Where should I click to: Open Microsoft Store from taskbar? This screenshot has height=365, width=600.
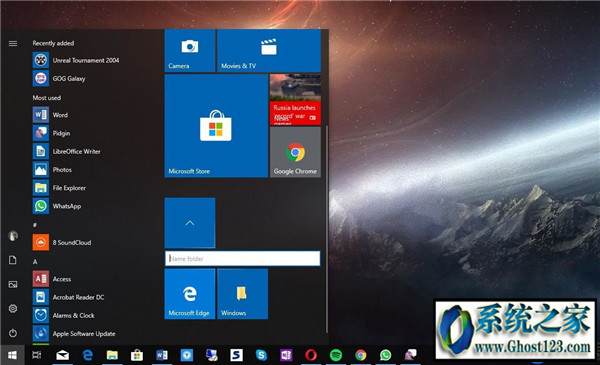point(137,355)
